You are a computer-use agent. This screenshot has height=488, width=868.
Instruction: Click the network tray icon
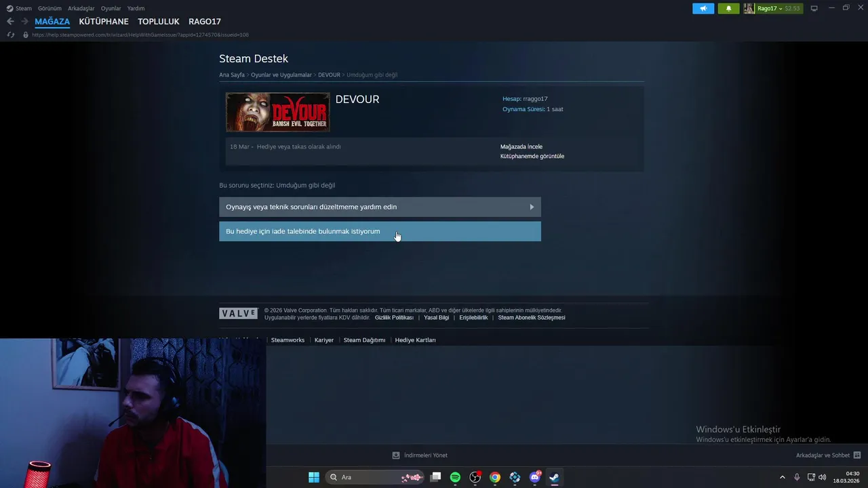tap(811, 477)
